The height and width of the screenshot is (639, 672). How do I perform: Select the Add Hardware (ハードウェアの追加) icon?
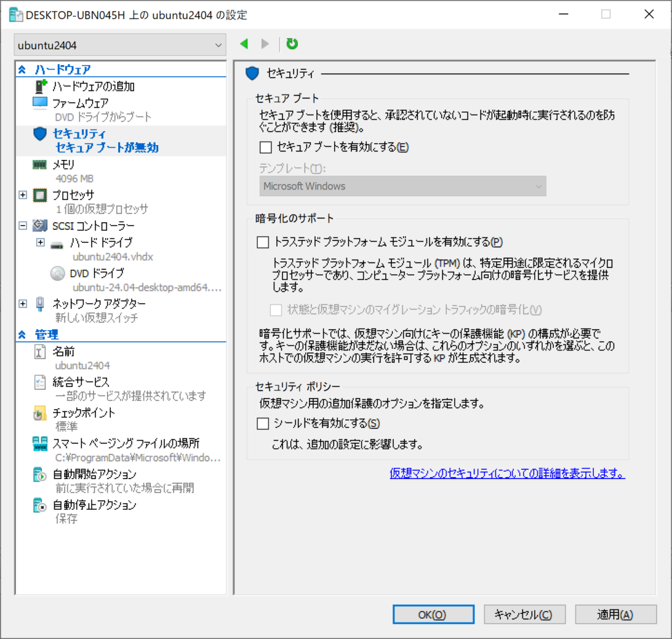pyautogui.click(x=41, y=86)
